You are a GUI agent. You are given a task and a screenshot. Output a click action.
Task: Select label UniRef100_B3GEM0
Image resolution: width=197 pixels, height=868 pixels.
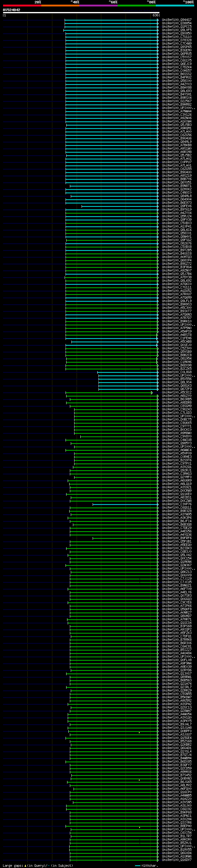click(x=177, y=50)
